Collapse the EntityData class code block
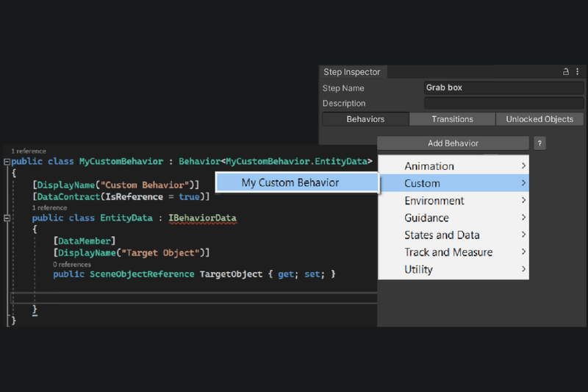 [x=7, y=218]
